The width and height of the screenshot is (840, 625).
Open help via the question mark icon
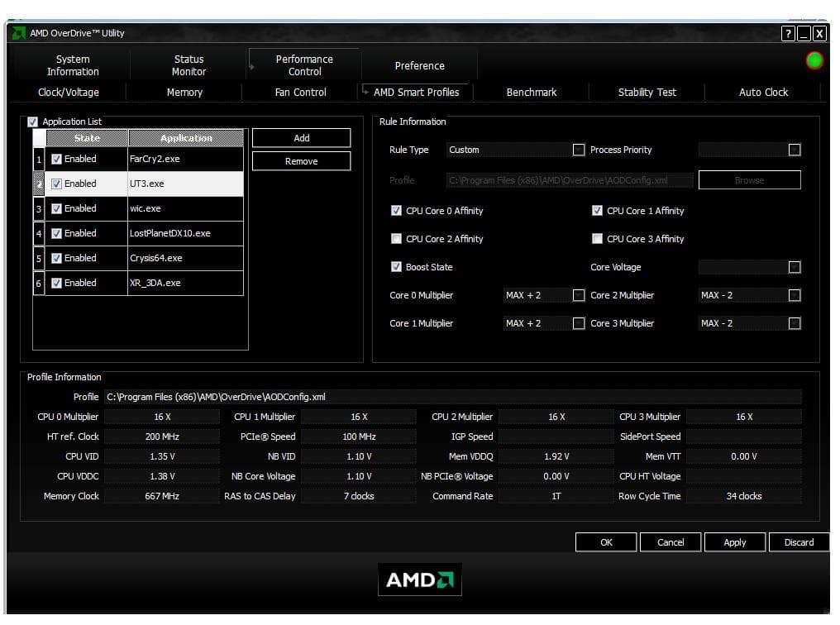coord(787,34)
